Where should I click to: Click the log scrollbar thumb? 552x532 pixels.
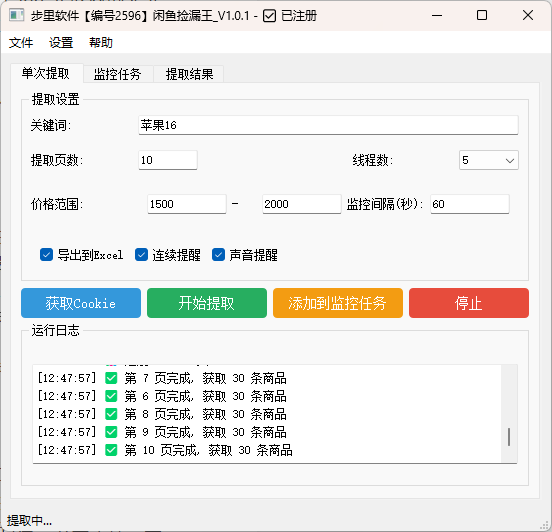point(509,437)
